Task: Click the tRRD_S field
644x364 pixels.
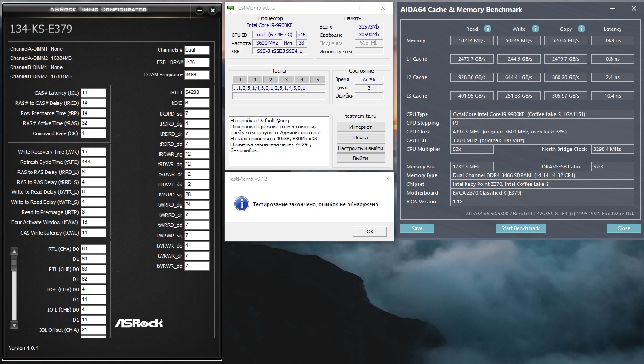Action: [93, 182]
